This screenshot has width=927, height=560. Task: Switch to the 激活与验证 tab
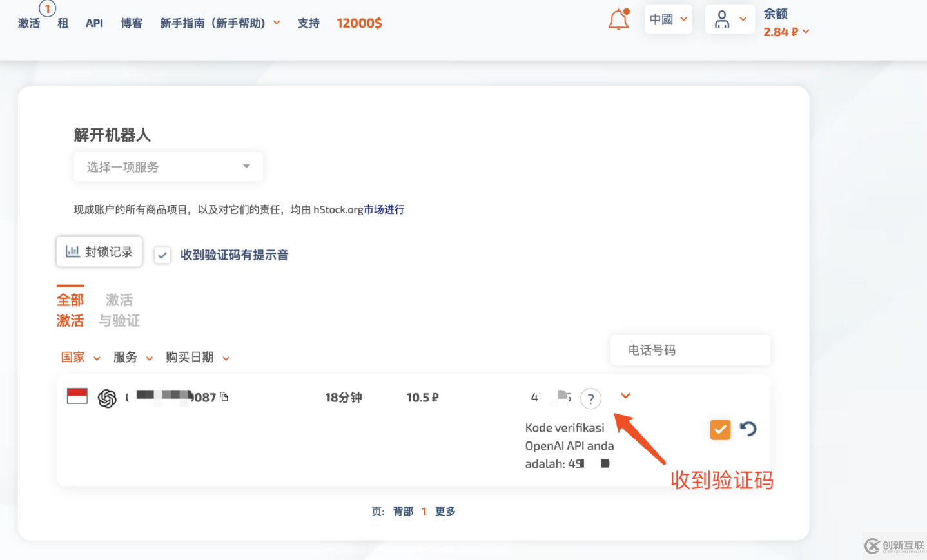[x=119, y=309]
